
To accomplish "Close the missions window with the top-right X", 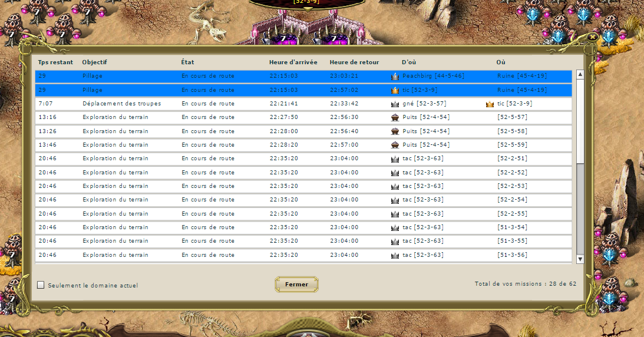I will 592,37.
